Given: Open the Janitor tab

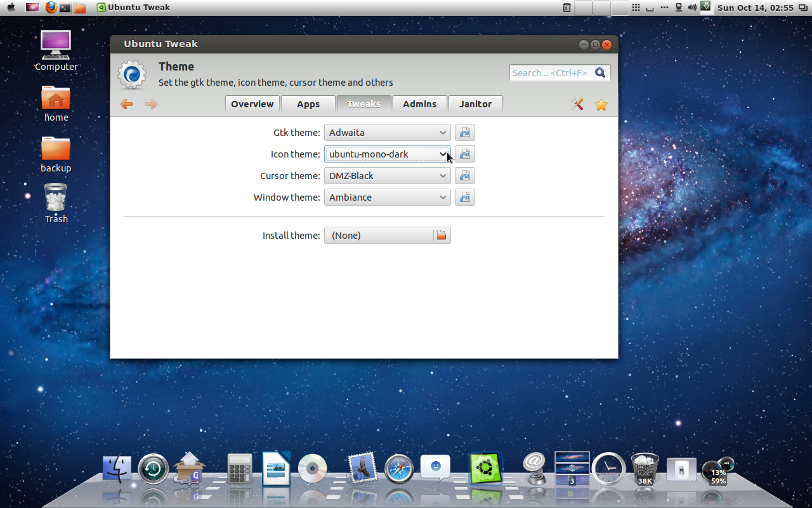Looking at the screenshot, I should click(476, 104).
